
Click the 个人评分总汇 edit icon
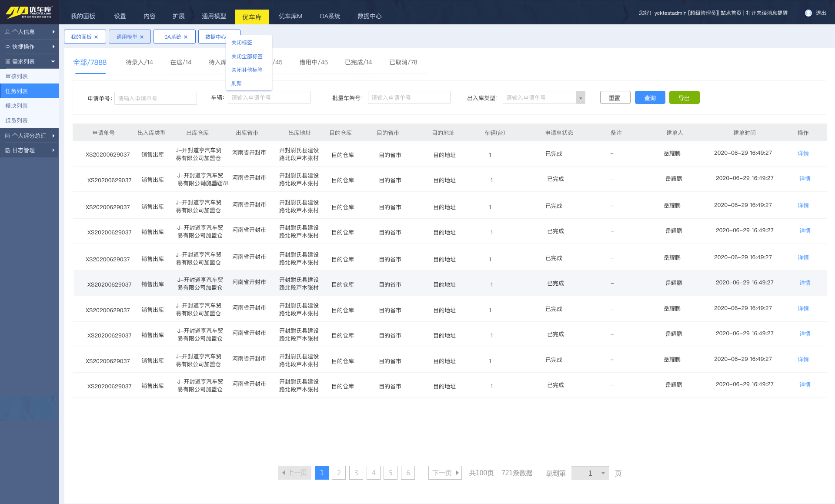[7, 136]
